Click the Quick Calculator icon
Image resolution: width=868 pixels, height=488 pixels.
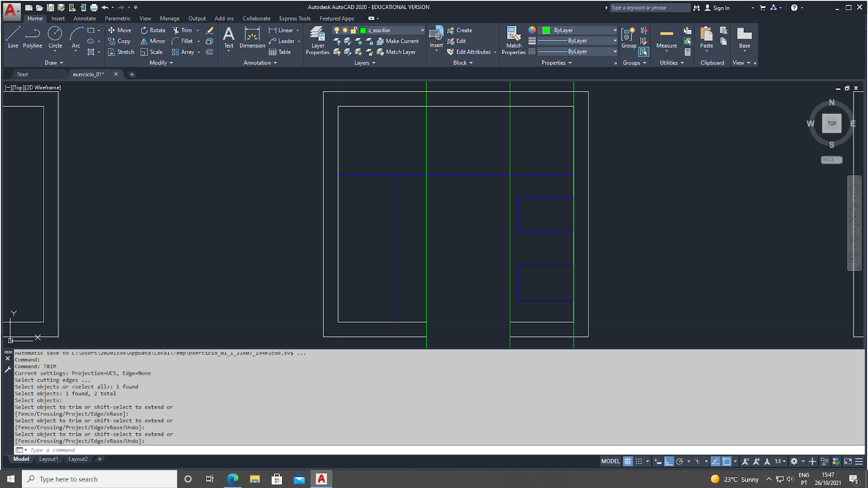pyautogui.click(x=687, y=52)
